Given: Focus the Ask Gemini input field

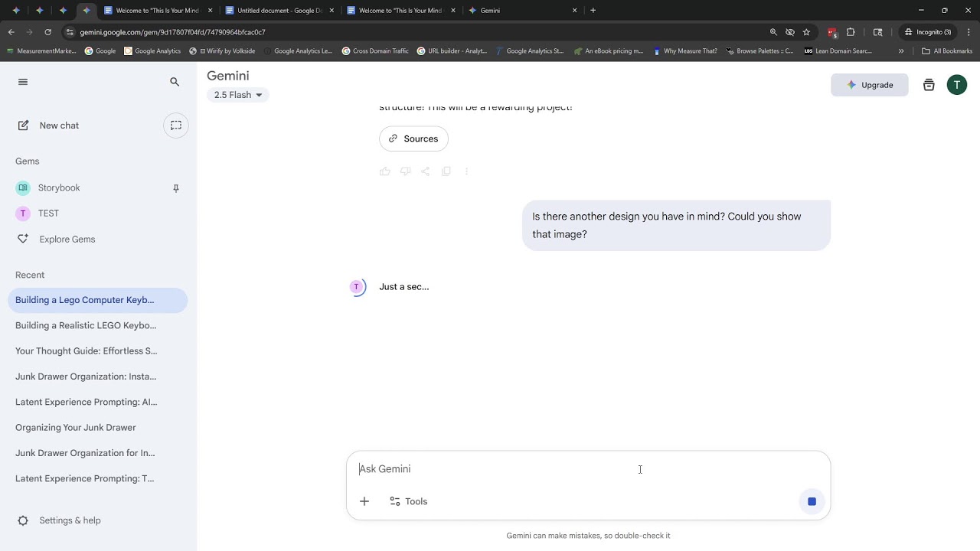Looking at the screenshot, I should (588, 469).
